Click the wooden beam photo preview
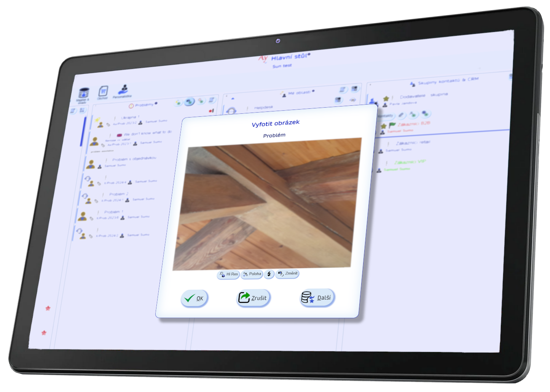This screenshot has height=392, width=550. tap(266, 204)
